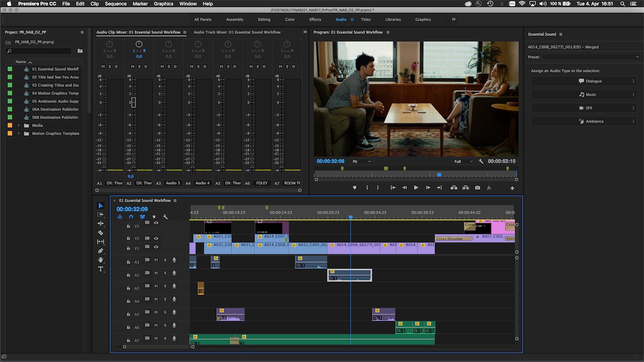This screenshot has width=644, height=362.
Task: Assign Dialogue audio type to selection
Action: point(584,81)
